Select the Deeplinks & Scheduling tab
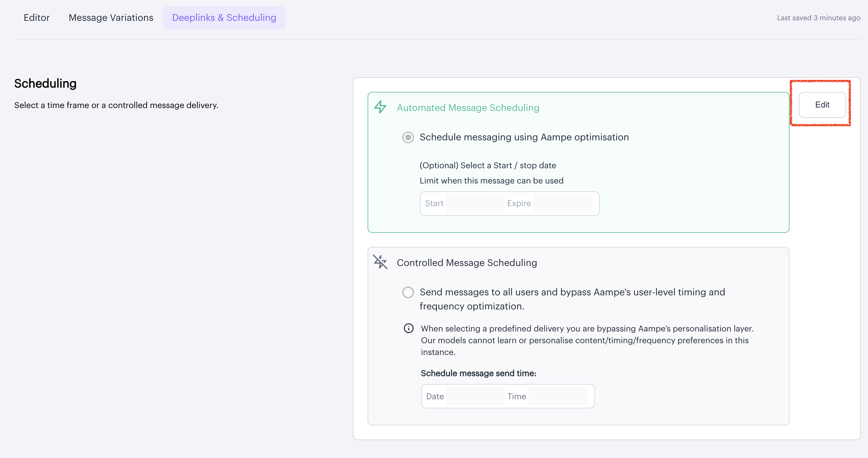The height and width of the screenshot is (458, 868). [x=224, y=18]
